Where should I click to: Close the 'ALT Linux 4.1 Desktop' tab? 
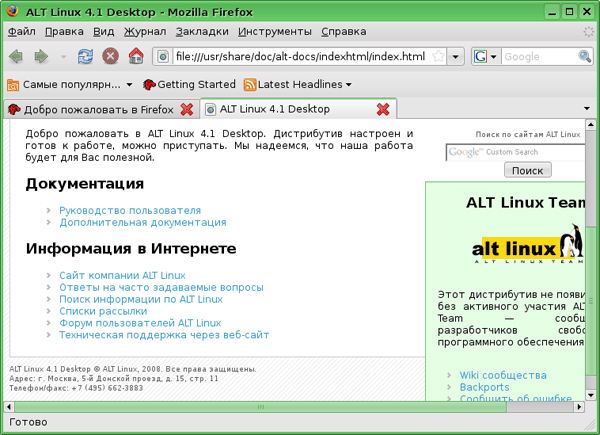(x=383, y=109)
